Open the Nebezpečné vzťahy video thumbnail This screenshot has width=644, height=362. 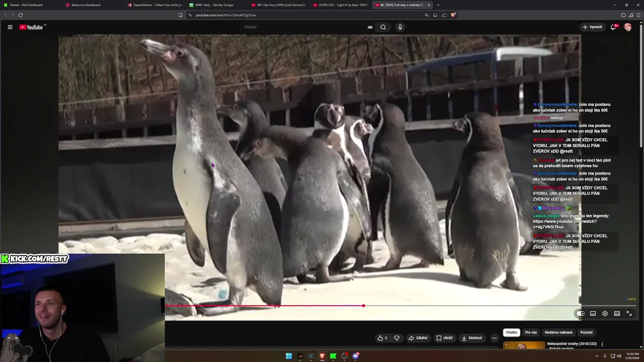tap(524, 346)
